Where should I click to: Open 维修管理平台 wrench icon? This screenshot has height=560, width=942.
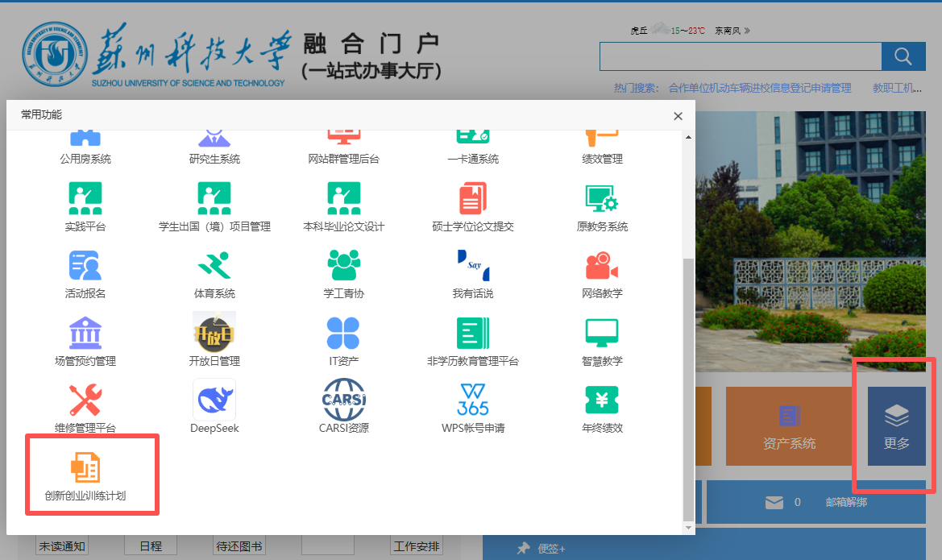coord(85,400)
